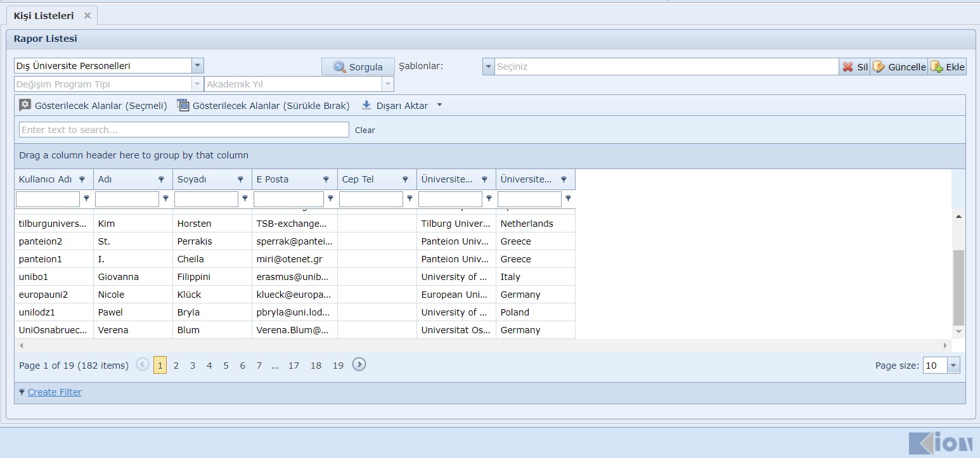Click the vertical scrollbar up arrow

[958, 217]
